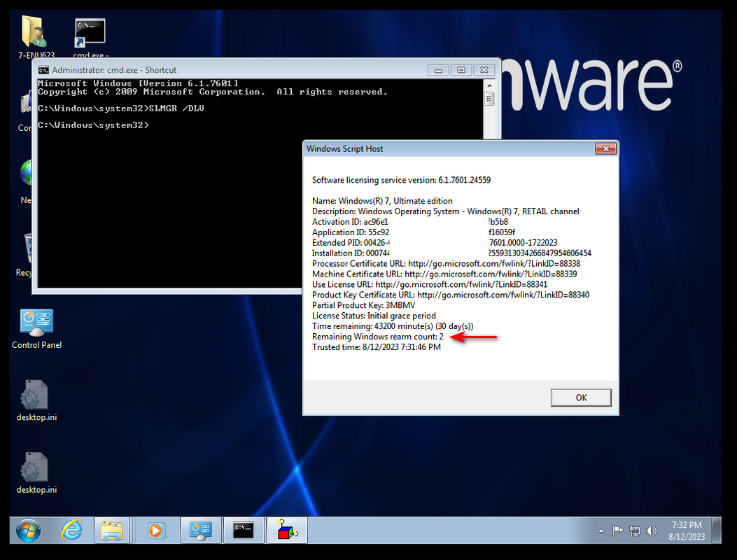This screenshot has height=560, width=737.
Task: Click cmd window scrollbar up arrow
Action: 489,85
